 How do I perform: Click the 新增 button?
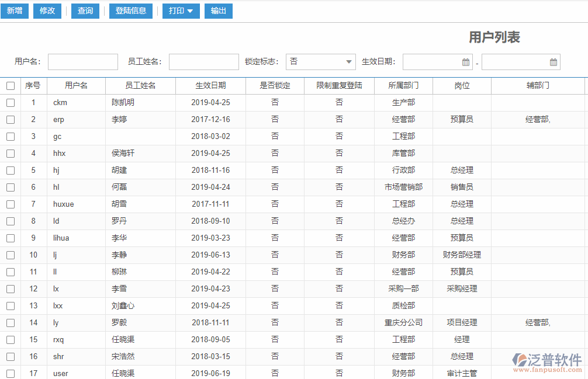(x=14, y=11)
